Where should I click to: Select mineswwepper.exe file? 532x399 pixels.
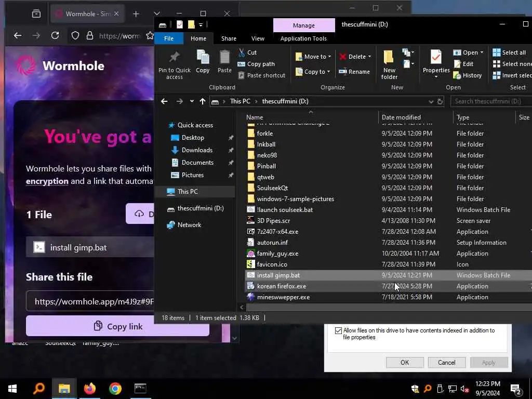click(283, 297)
